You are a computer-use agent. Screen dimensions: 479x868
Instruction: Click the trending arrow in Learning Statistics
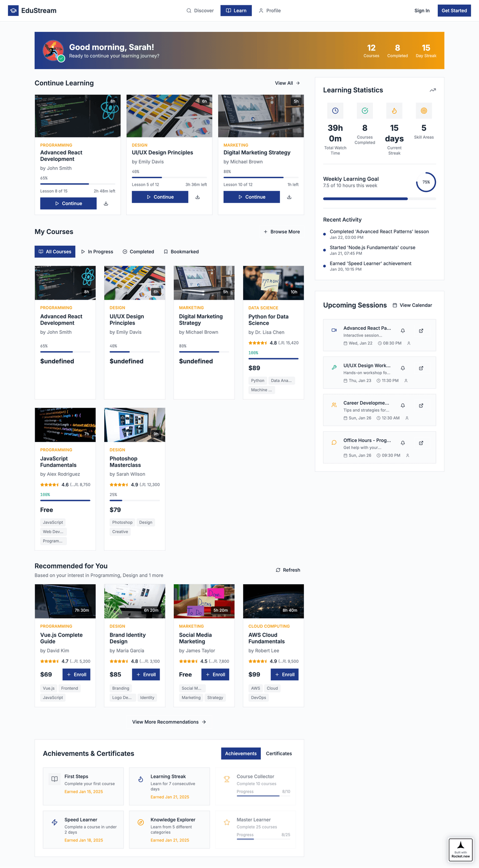(433, 90)
